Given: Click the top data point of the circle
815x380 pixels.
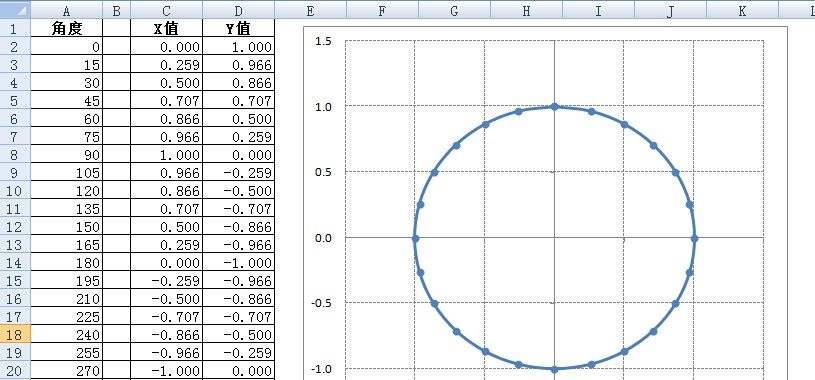Looking at the screenshot, I should coord(555,107).
